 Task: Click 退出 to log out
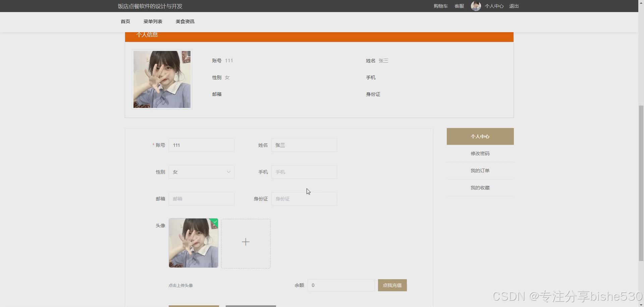pyautogui.click(x=514, y=6)
